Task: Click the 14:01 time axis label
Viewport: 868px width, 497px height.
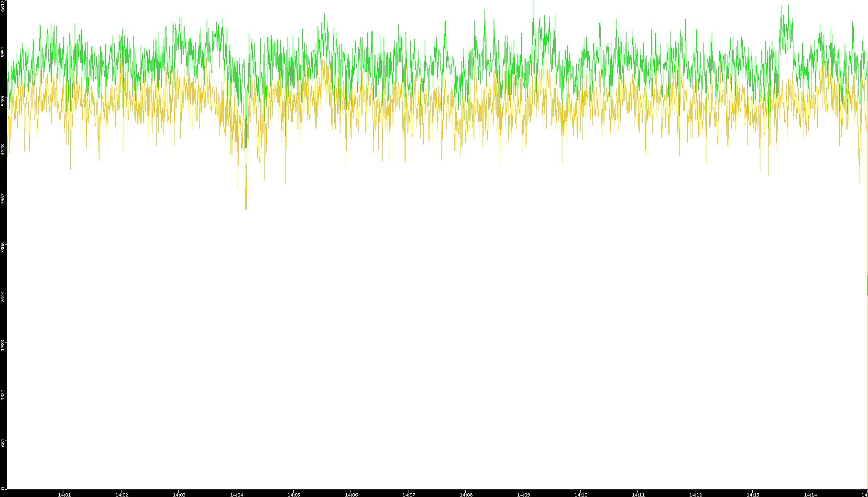Action: [x=64, y=494]
